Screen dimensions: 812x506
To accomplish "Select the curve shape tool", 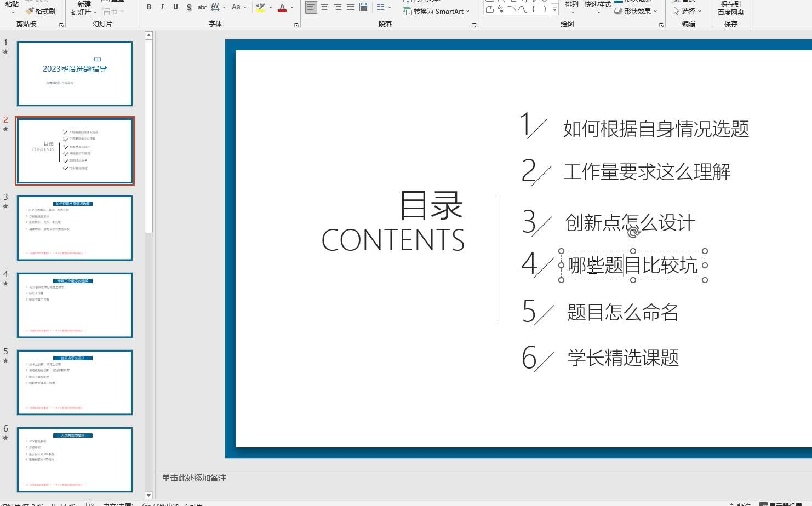I will (522, 9).
